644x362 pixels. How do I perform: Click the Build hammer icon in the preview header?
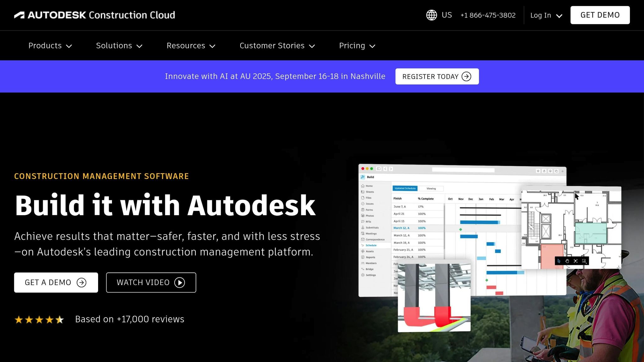(x=363, y=177)
